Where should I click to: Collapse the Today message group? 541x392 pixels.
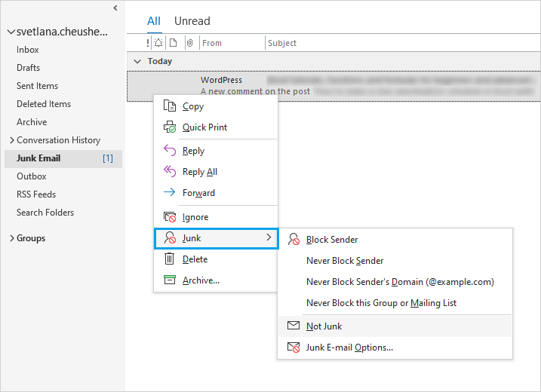137,61
